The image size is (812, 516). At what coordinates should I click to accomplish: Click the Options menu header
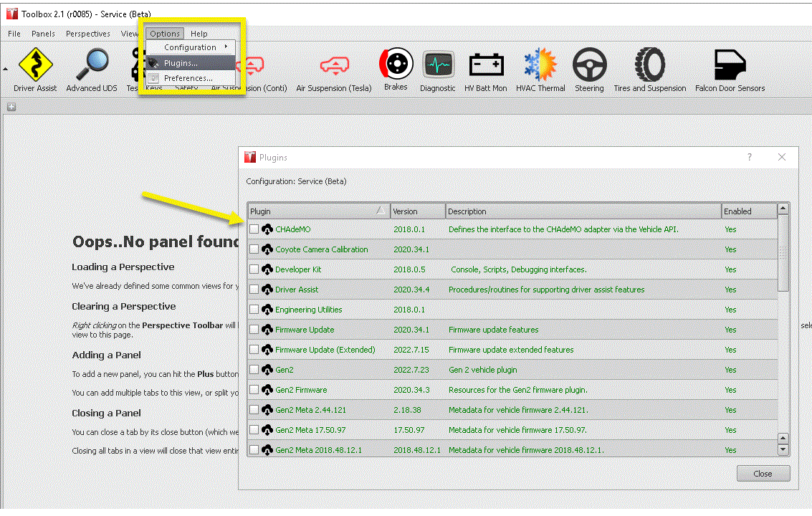point(165,34)
